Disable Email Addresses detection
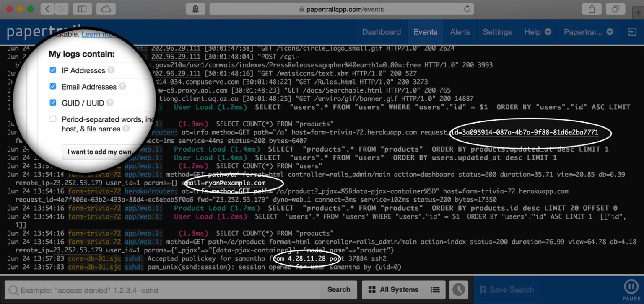This screenshot has width=644, height=304. (x=53, y=87)
